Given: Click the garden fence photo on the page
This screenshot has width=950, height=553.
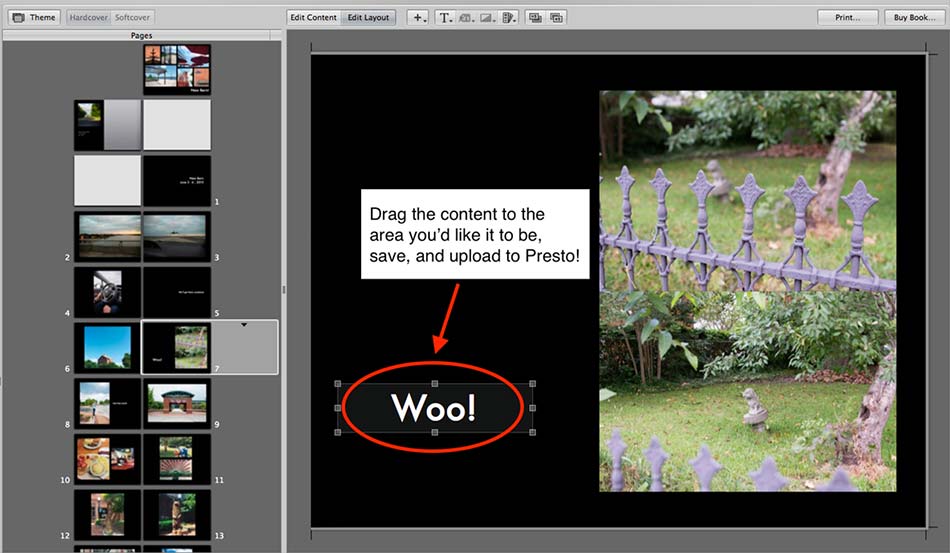Looking at the screenshot, I should point(747,290).
